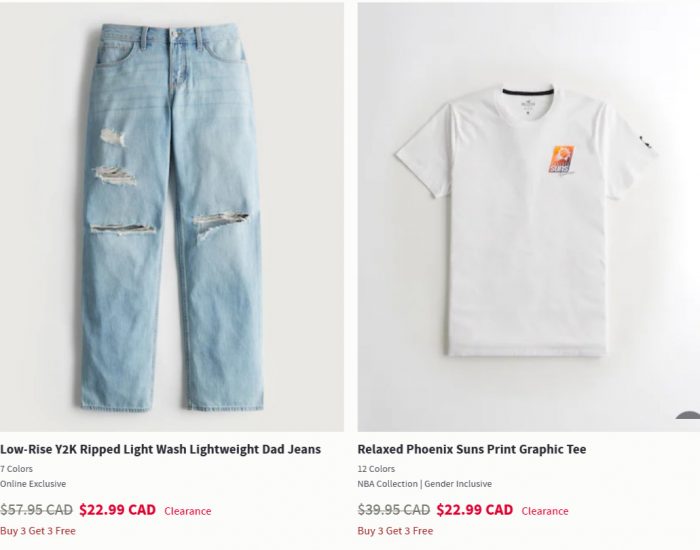Viewport: 700px width, 550px height.
Task: Click the NBA Collection label
Action: tap(388, 484)
